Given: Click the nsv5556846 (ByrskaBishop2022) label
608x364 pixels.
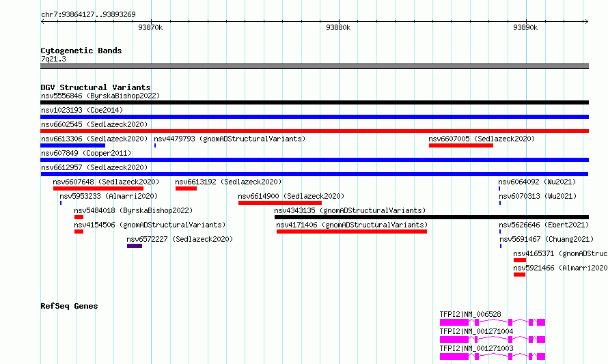Looking at the screenshot, I should point(100,96).
